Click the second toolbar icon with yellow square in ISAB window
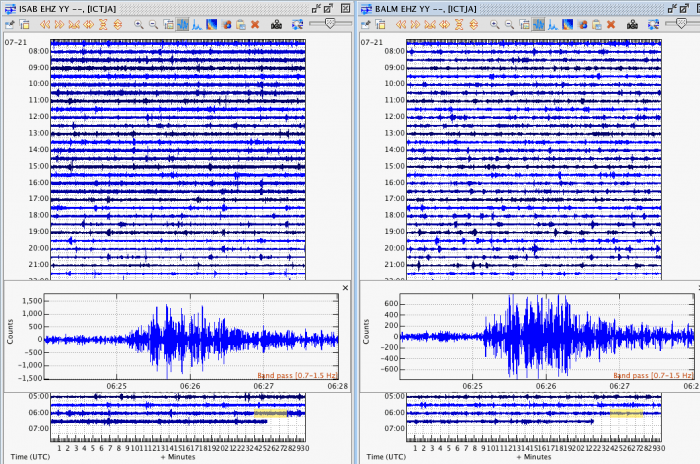Viewport: 700px width, 464px height. (25, 25)
